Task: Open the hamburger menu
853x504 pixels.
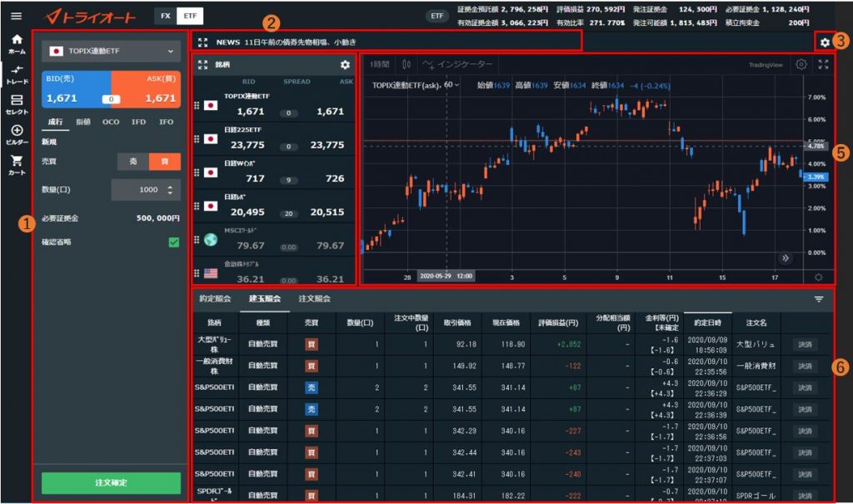Action: coord(17,16)
